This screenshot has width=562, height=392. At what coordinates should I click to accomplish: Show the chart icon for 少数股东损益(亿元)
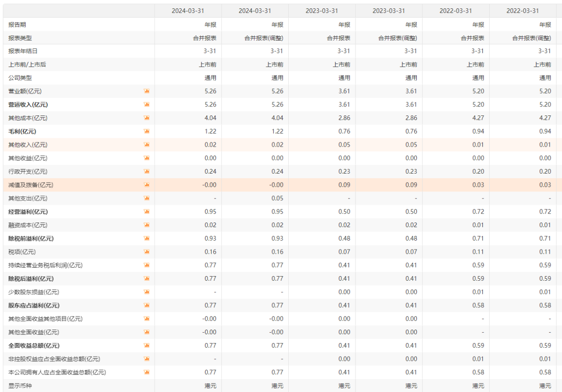tap(147, 292)
